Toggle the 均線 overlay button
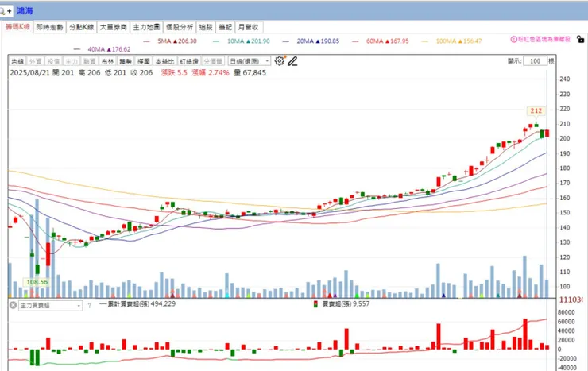This screenshot has height=371, width=588. pyautogui.click(x=17, y=61)
